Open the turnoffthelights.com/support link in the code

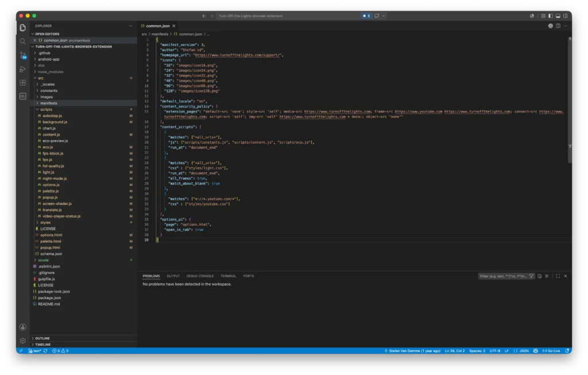click(237, 55)
